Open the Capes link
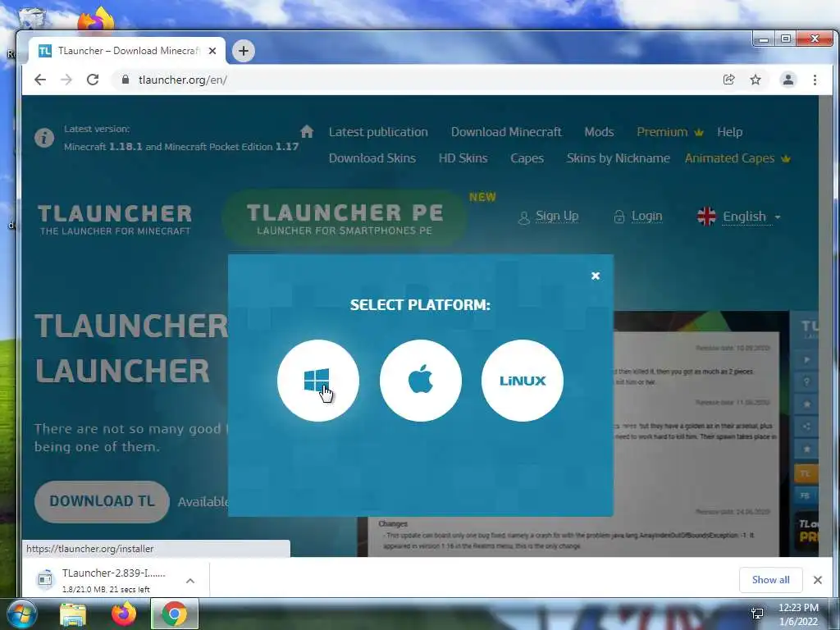Viewport: 840px width, 630px height. pos(527,158)
